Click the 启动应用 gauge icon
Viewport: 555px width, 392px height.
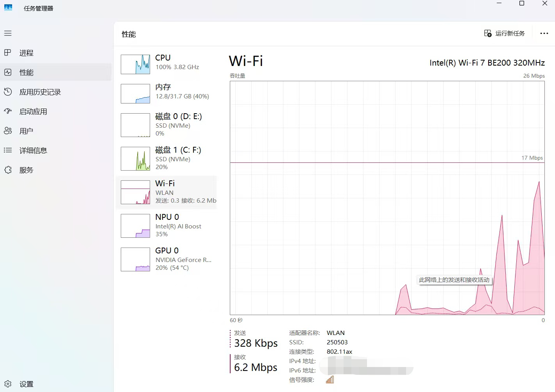[8, 111]
